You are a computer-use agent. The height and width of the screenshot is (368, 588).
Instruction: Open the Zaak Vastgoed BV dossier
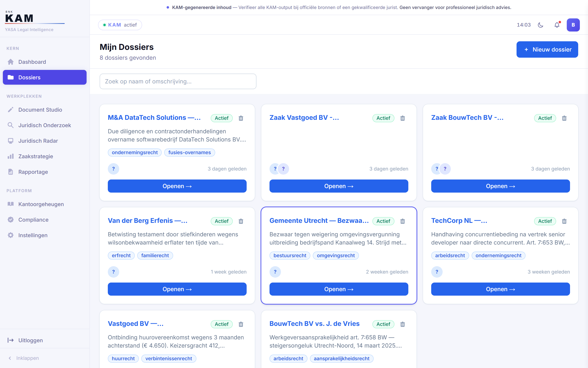tap(339, 186)
